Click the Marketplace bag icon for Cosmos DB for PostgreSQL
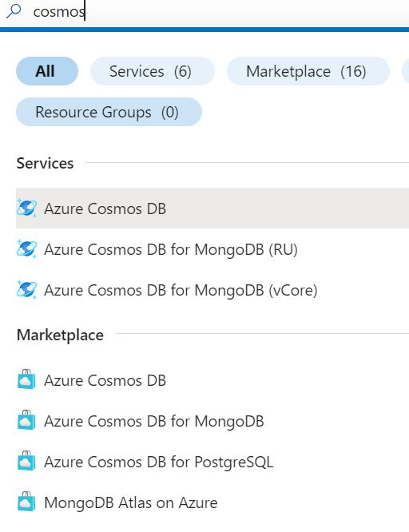This screenshot has height=532, width=409. coord(26,461)
